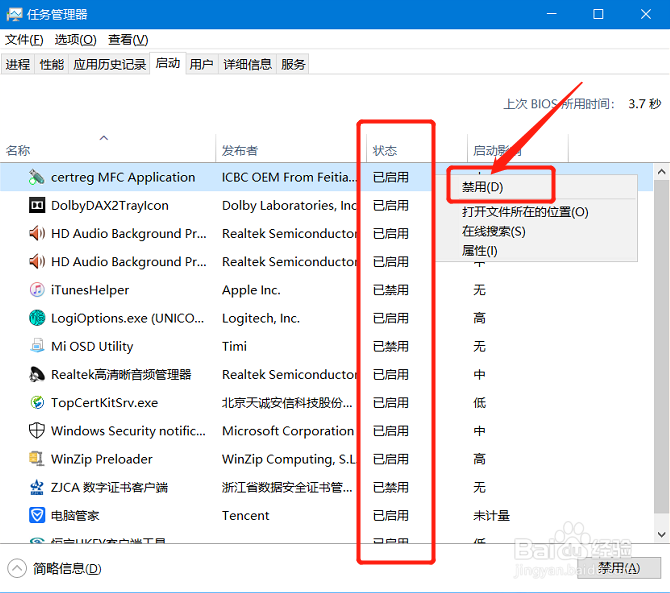Sort by the 发布者 column header
670x593 pixels.
point(291,150)
